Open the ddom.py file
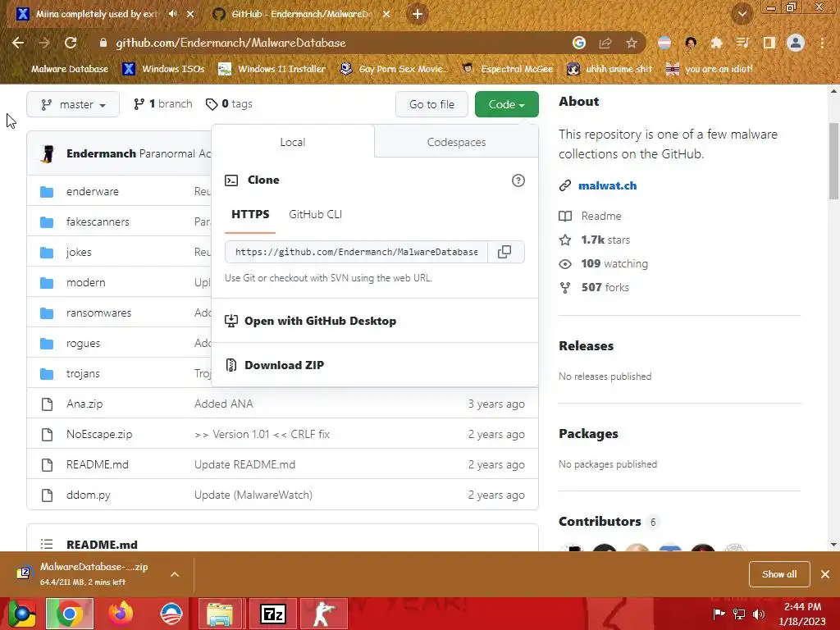Image resolution: width=840 pixels, height=630 pixels. pyautogui.click(x=89, y=495)
